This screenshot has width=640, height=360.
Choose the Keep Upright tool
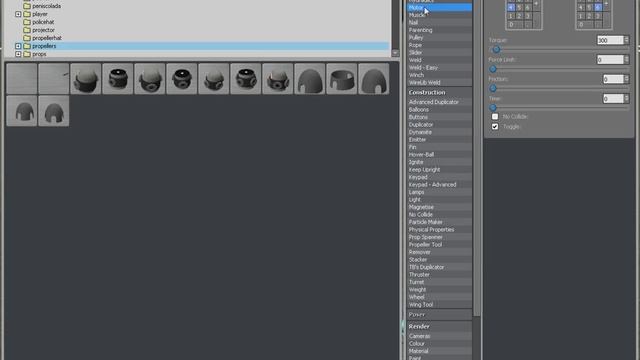click(439, 169)
